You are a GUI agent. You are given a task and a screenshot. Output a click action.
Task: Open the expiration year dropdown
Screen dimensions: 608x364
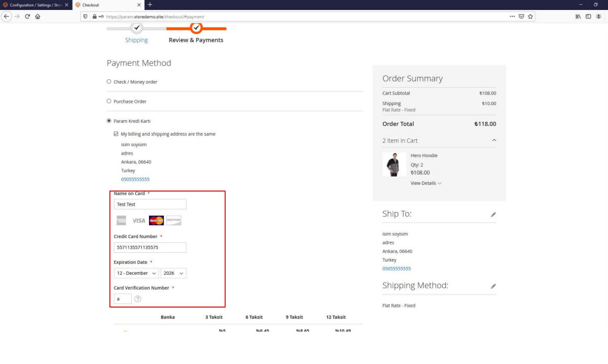[x=174, y=273]
